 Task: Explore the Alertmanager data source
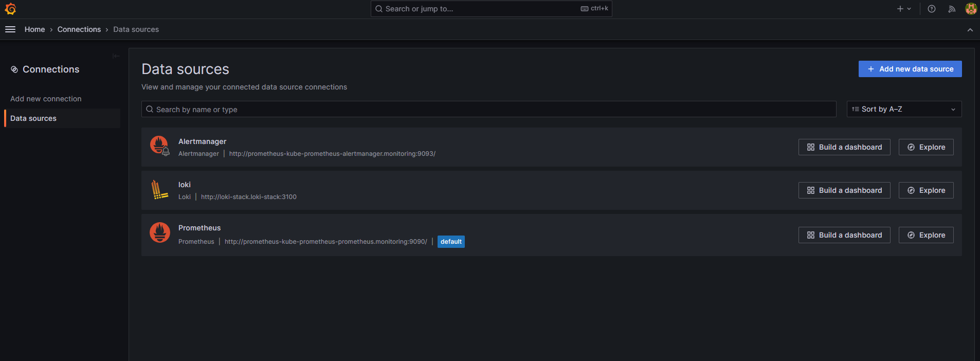926,147
